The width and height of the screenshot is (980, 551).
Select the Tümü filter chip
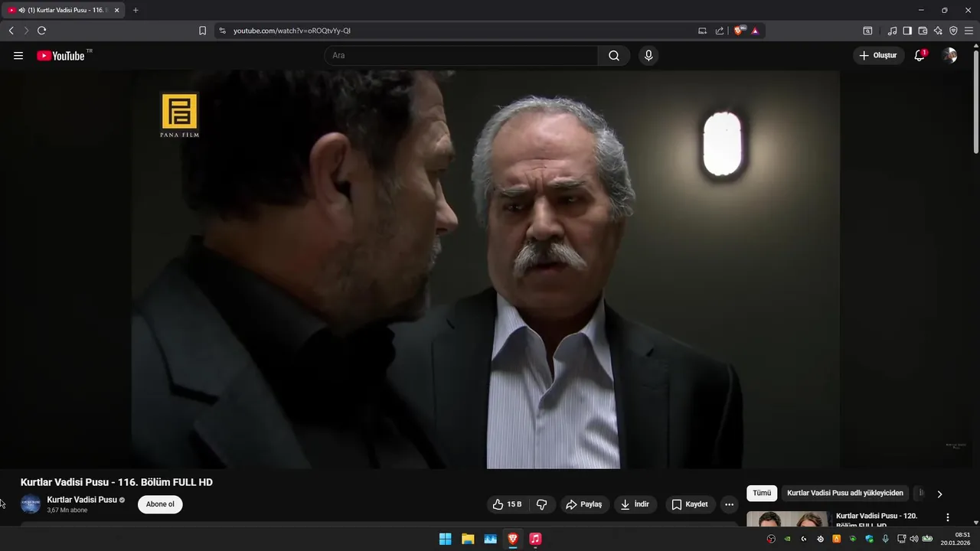point(762,494)
